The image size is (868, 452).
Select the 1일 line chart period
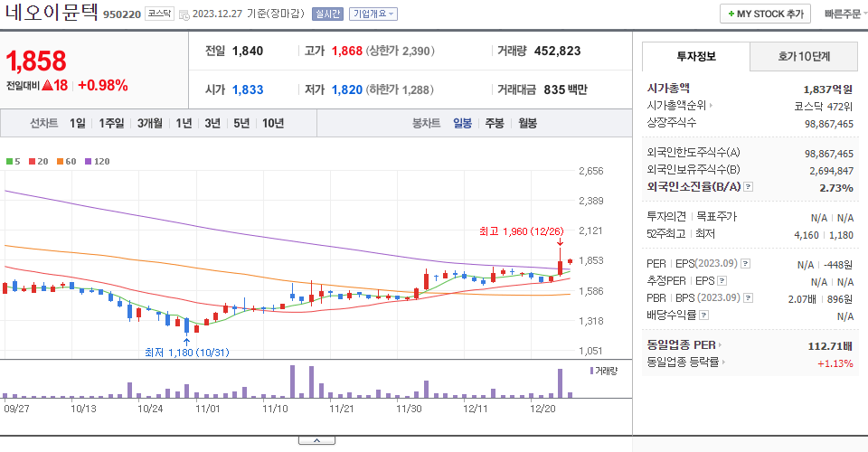pos(78,123)
